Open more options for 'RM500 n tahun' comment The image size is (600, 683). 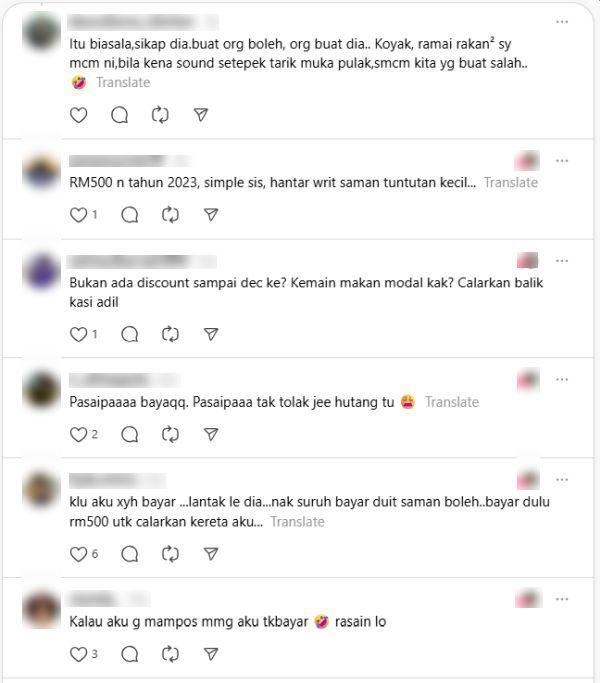(x=562, y=161)
